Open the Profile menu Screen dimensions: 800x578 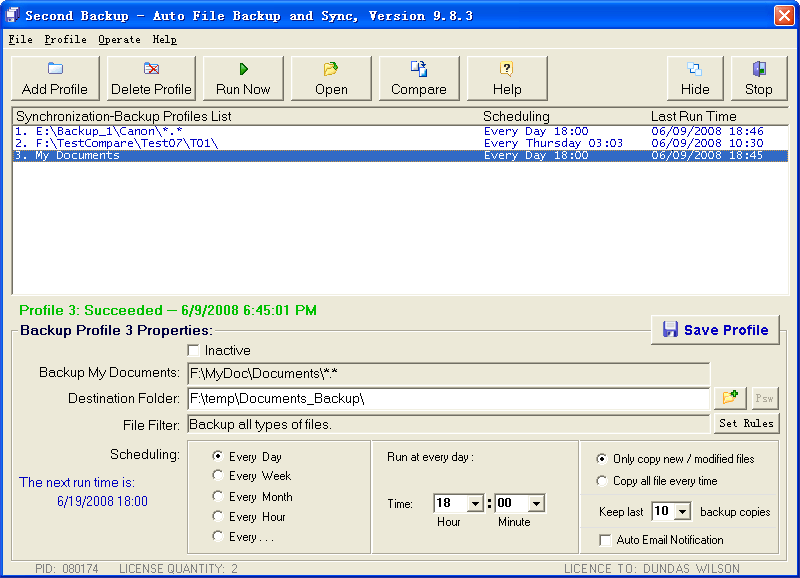[65, 39]
